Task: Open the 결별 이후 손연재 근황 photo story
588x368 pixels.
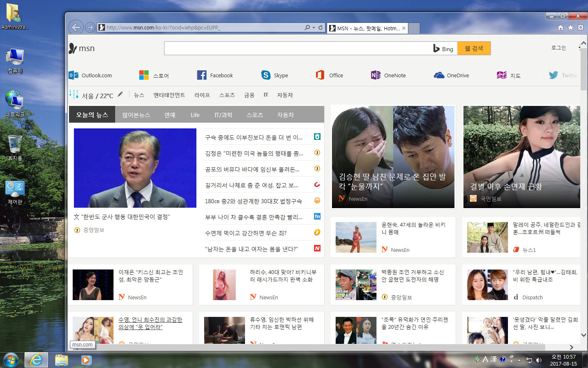Action: point(521,157)
